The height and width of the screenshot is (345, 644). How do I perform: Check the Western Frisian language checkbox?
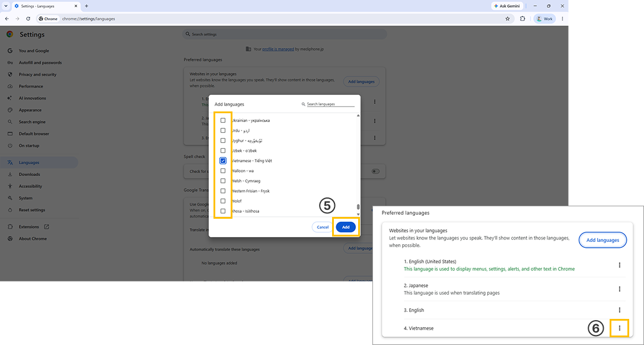(x=223, y=191)
